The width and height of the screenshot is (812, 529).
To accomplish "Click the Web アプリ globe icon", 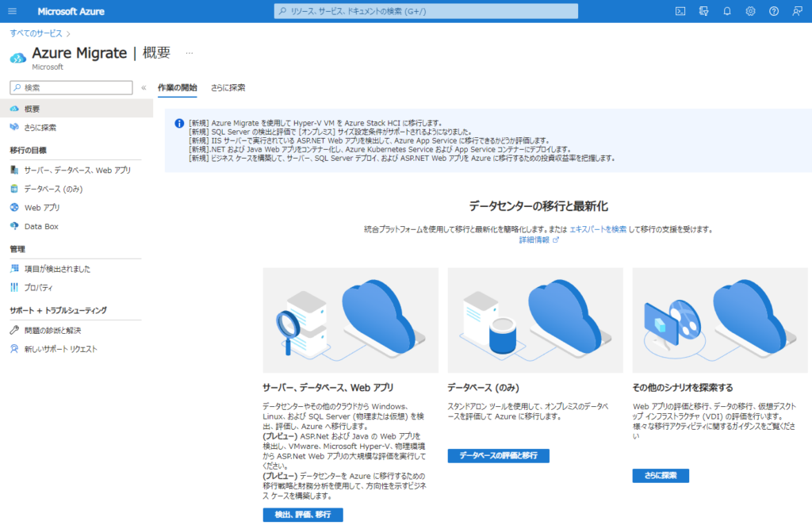I will click(14, 207).
